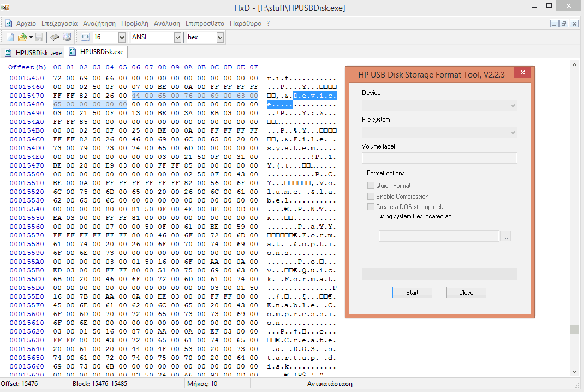The image size is (584, 392).
Task: Click status bar 'Offset: 15476'
Action: coord(19,384)
